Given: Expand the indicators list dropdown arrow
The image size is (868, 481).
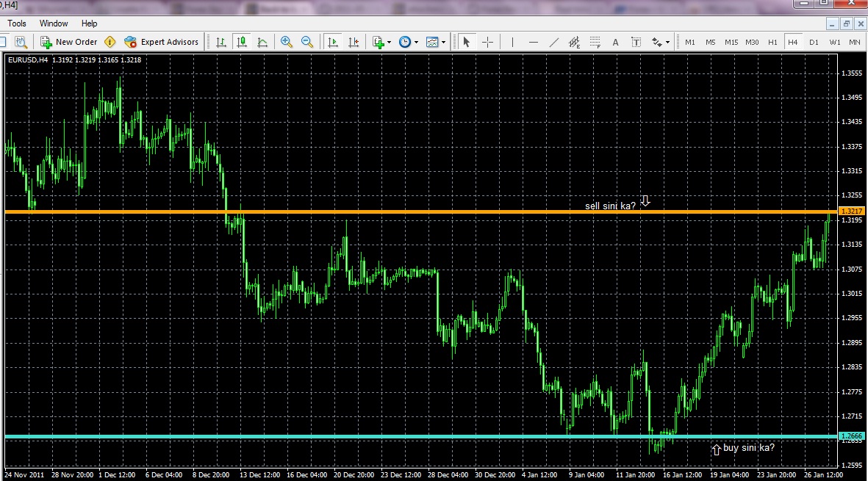Looking at the screenshot, I should click(389, 43).
